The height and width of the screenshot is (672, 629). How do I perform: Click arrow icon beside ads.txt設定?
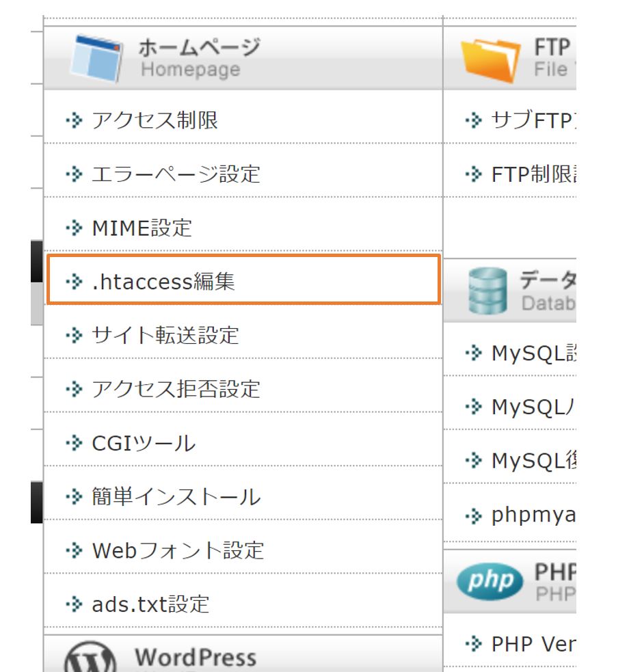point(73,604)
